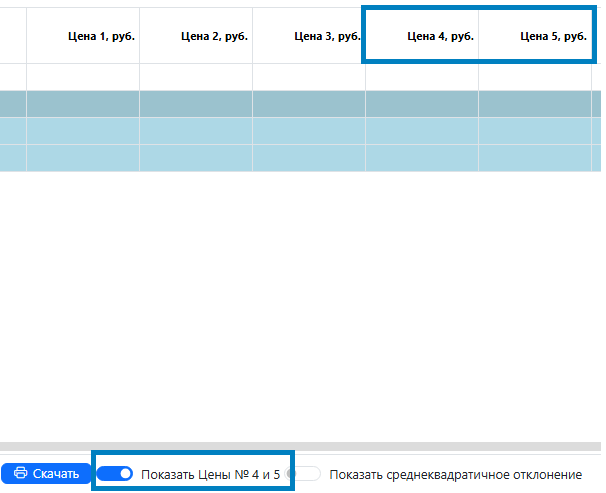Click the horizontal scrollbar above the Скачать button
The width and height of the screenshot is (606, 493).
click(300, 446)
